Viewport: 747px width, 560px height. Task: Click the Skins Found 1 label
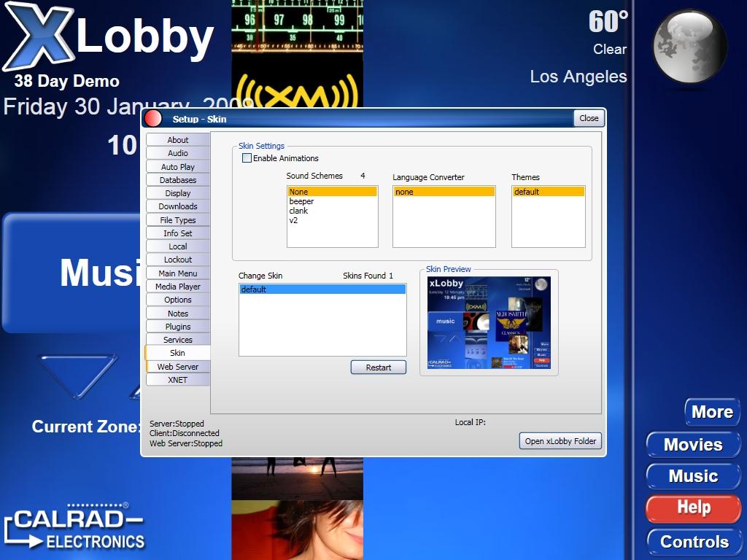(368, 275)
